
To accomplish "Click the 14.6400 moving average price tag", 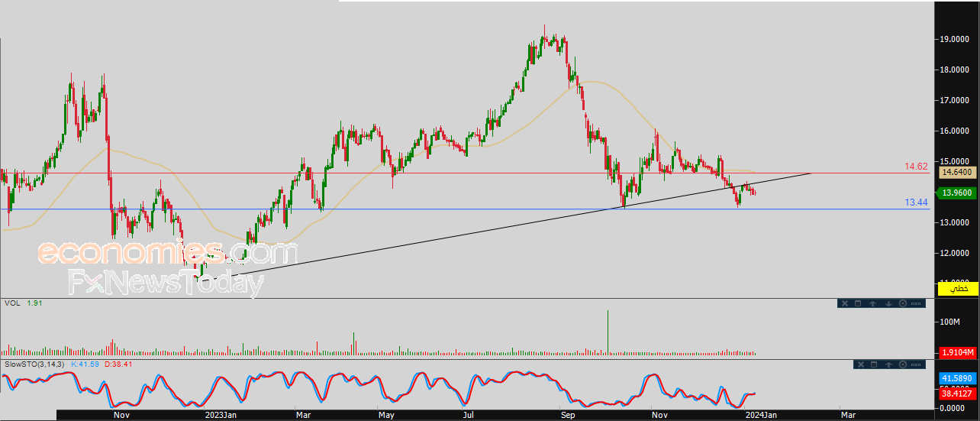I will point(957,172).
